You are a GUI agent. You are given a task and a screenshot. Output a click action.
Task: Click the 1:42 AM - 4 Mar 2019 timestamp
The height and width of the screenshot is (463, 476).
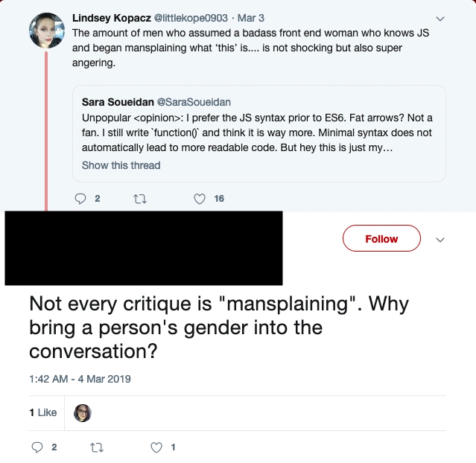point(80,379)
